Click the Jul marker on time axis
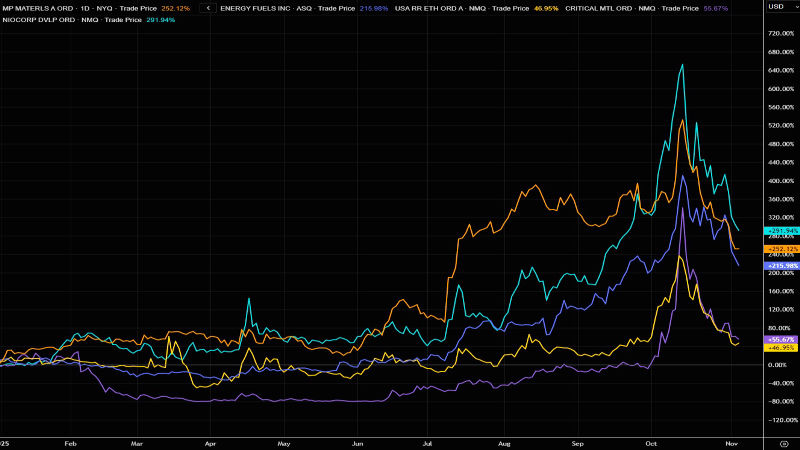 (x=430, y=440)
